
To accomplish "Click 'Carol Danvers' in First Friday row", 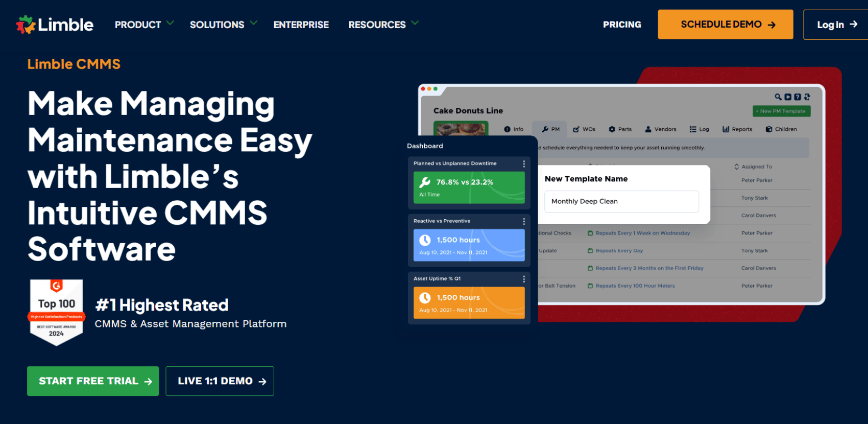I will point(759,268).
